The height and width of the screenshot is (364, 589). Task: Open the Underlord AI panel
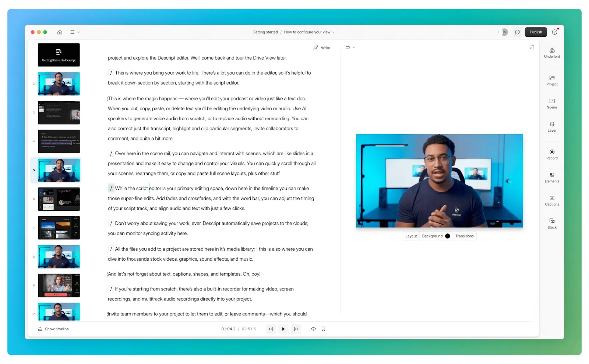[552, 53]
